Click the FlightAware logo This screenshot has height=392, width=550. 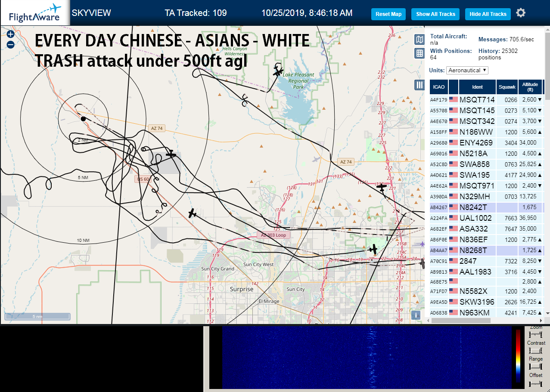tap(34, 13)
